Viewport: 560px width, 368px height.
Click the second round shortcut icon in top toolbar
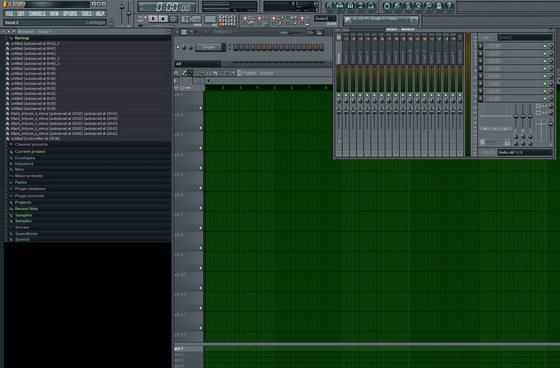click(340, 6)
